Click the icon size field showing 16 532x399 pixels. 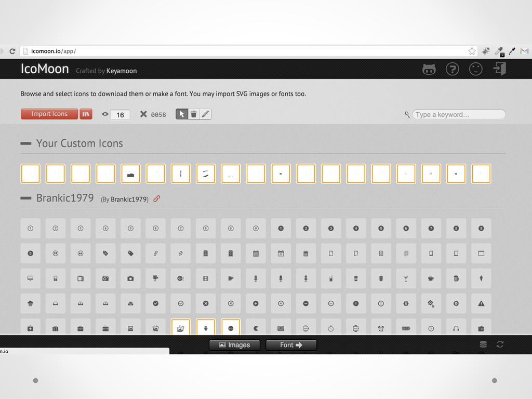click(x=120, y=115)
